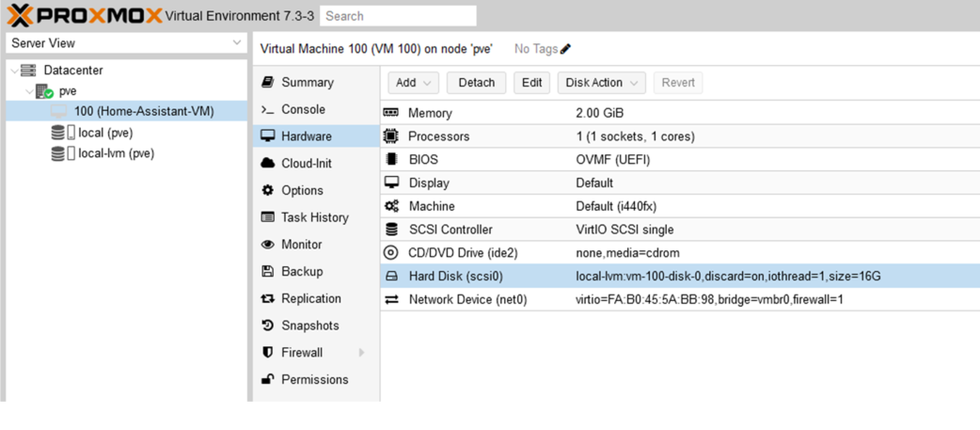Click the Search input field

tap(398, 16)
